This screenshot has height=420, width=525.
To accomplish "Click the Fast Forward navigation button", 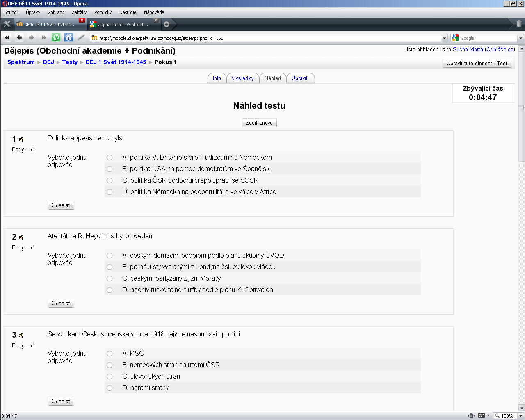I will 44,37.
